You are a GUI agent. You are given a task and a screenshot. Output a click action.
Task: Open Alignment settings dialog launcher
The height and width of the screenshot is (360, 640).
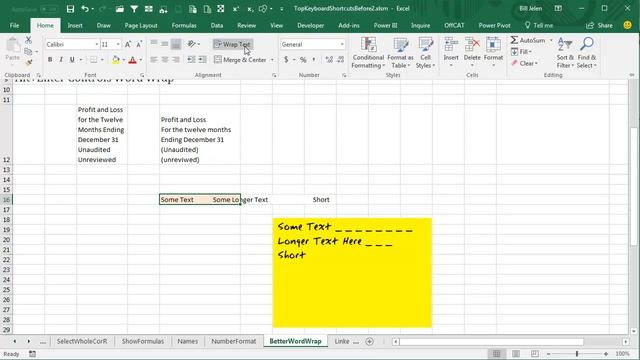click(274, 76)
